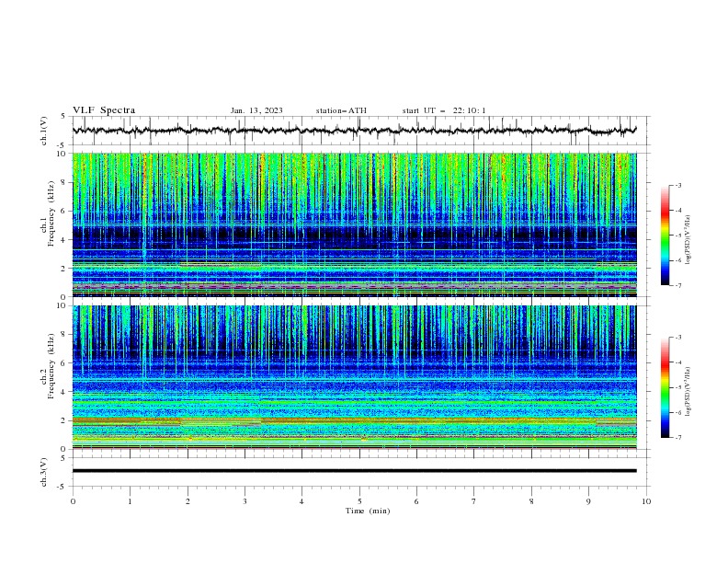The image size is (728, 563).
Task: Click time axis tick label "9"
Action: coord(588,501)
